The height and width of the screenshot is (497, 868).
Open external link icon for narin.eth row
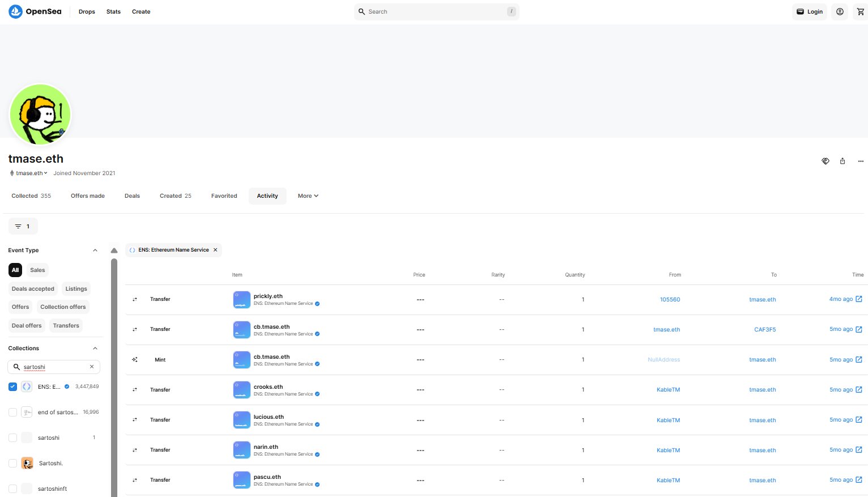click(859, 449)
